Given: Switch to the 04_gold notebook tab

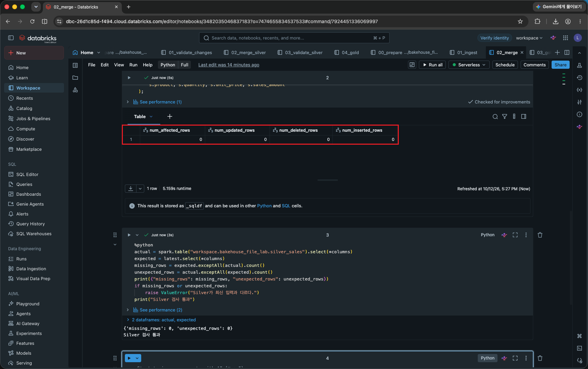Looking at the screenshot, I should 347,52.
